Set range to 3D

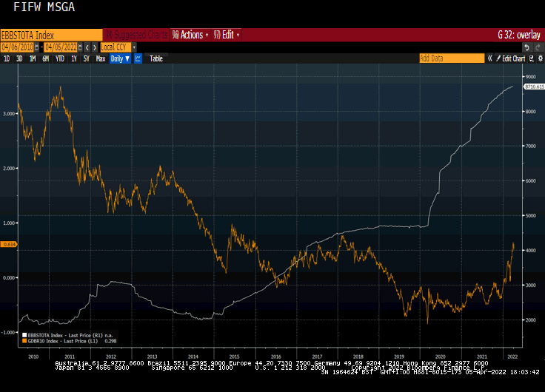(19, 58)
